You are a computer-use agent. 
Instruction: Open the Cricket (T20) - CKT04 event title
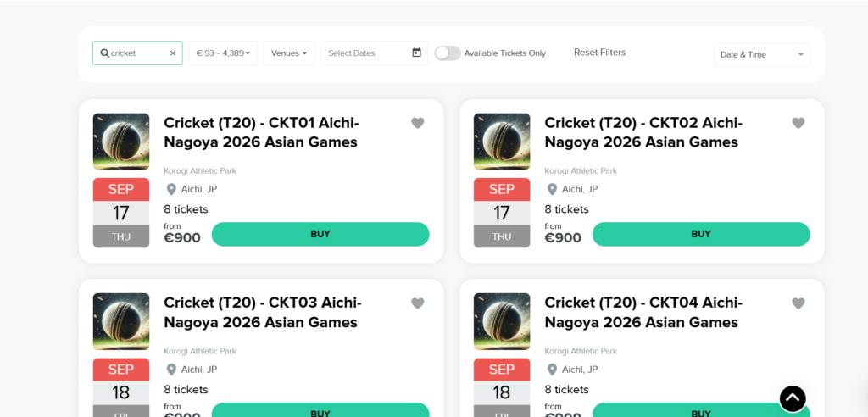[x=643, y=313]
